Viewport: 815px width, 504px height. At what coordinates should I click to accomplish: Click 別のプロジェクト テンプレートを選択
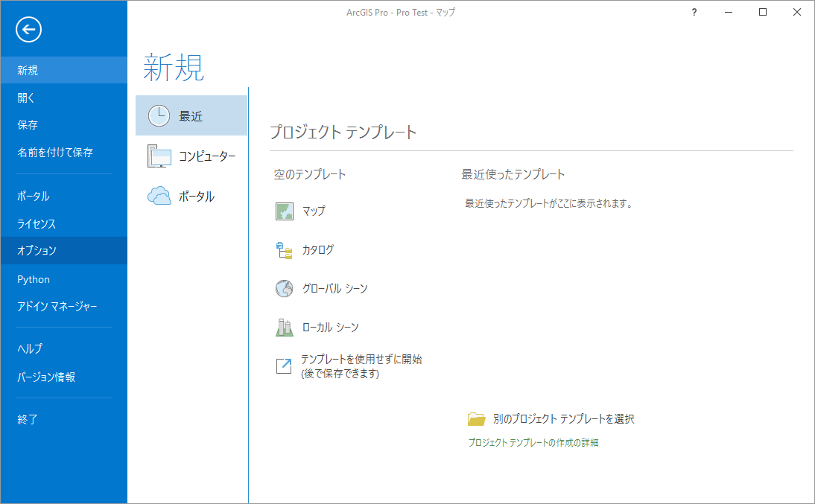click(x=563, y=419)
